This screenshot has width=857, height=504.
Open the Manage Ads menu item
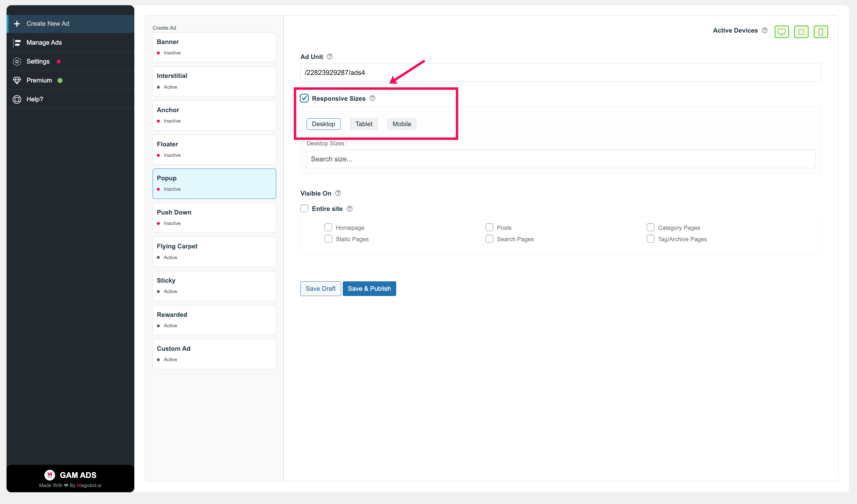(x=70, y=42)
